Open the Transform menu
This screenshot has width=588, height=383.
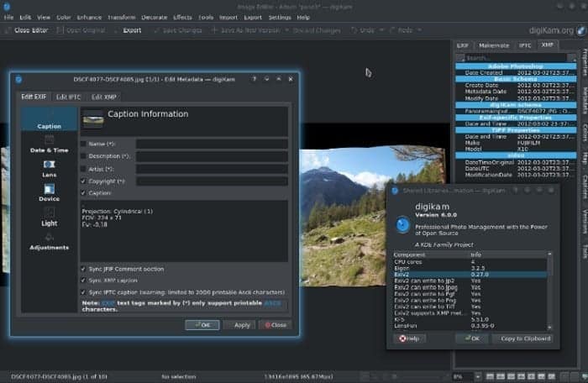tap(122, 18)
